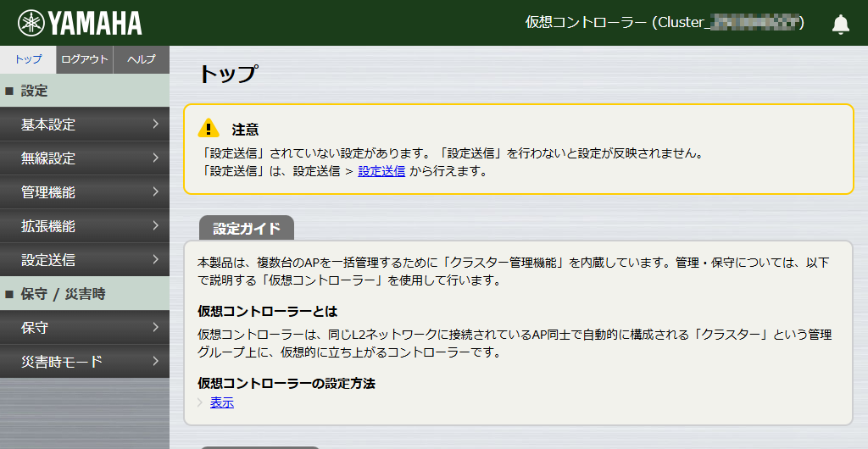
Task: Select the ログアウト tab
Action: click(85, 59)
